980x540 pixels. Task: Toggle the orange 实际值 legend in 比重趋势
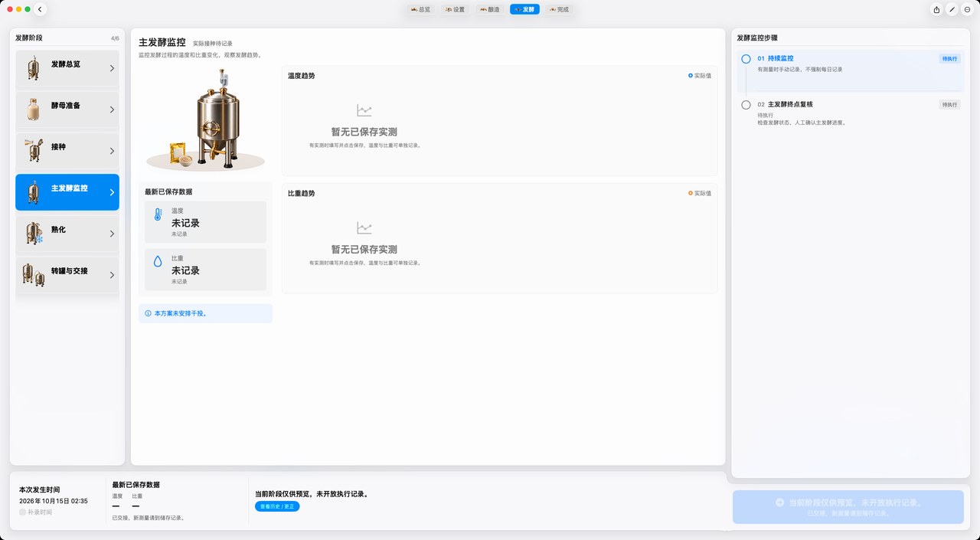tap(700, 193)
